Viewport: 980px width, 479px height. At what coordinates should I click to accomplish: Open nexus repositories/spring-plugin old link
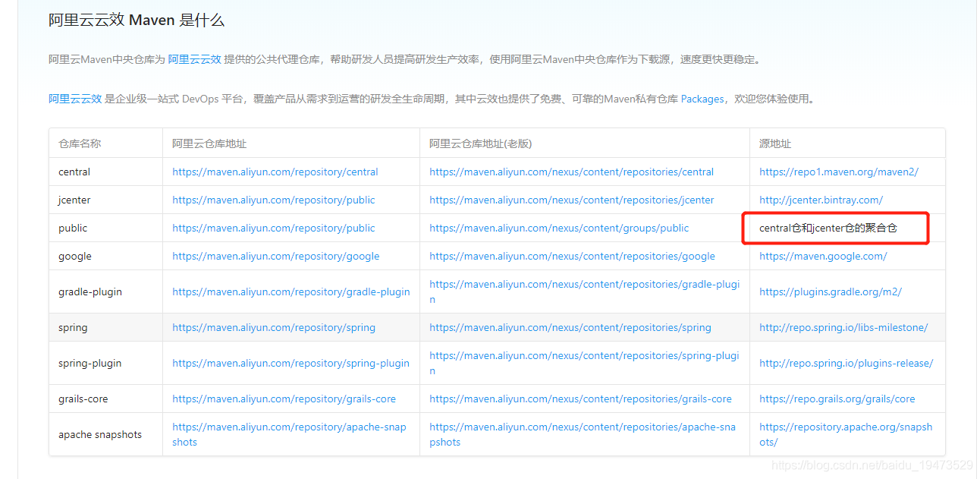pyautogui.click(x=585, y=363)
